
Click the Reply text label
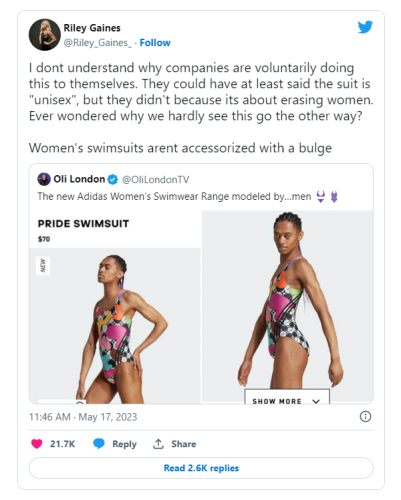click(x=124, y=444)
